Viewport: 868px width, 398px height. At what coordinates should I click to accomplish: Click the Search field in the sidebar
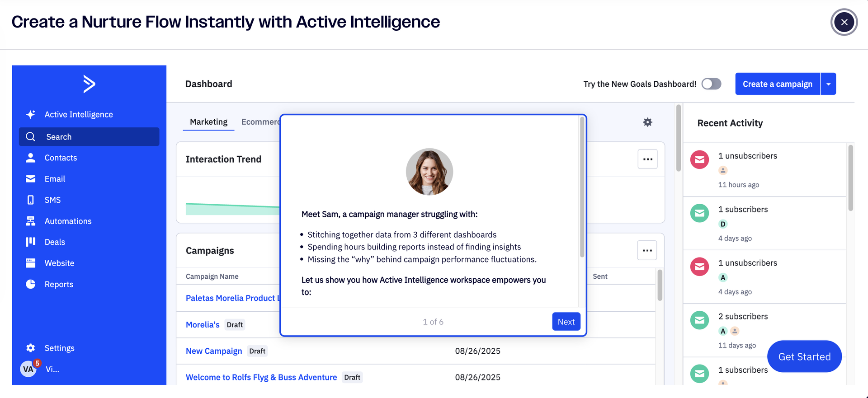(x=89, y=137)
